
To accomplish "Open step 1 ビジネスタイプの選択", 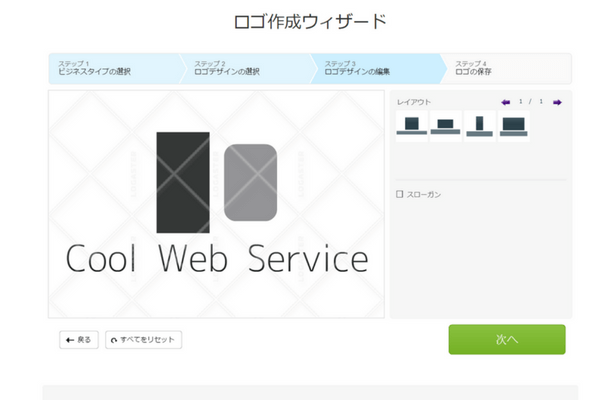I will pyautogui.click(x=114, y=69).
